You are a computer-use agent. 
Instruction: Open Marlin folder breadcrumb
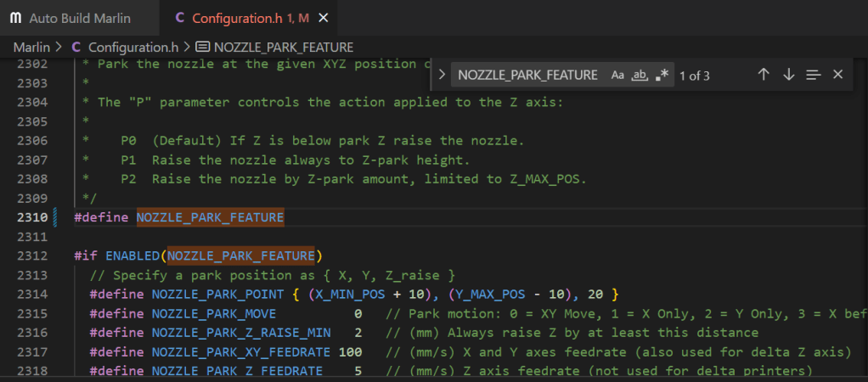[x=31, y=47]
